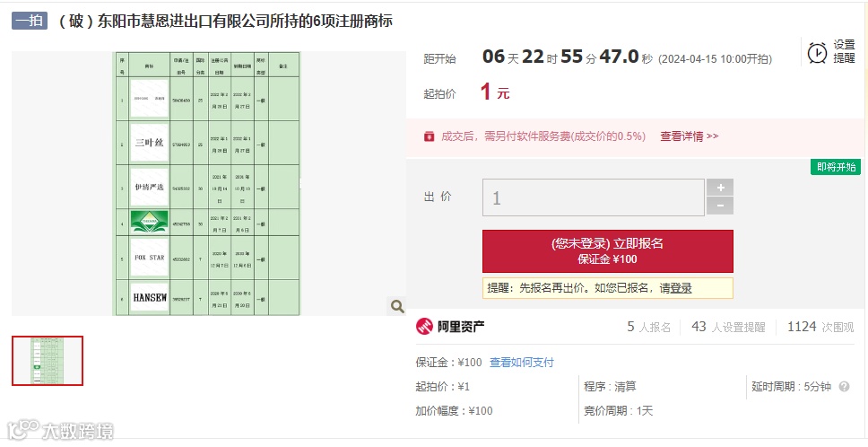868x447 pixels.
Task: Click the 起拍价 : ¥1 detail text
Action: click(442, 387)
